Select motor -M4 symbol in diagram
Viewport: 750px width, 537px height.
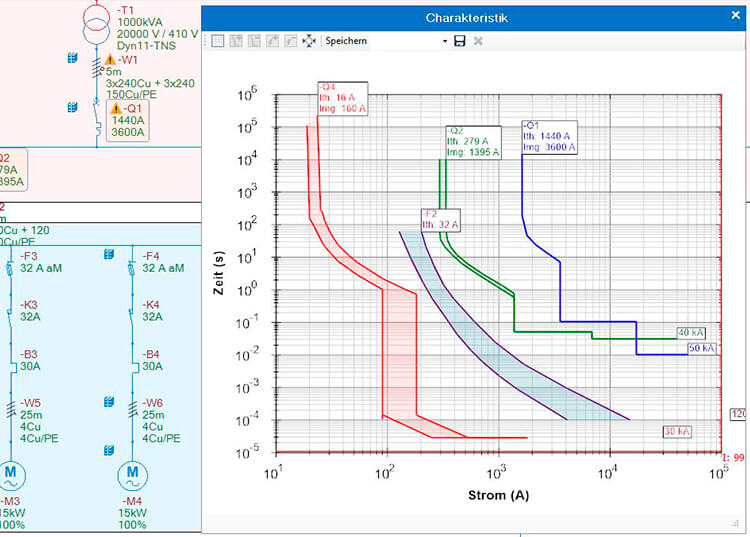point(132,476)
